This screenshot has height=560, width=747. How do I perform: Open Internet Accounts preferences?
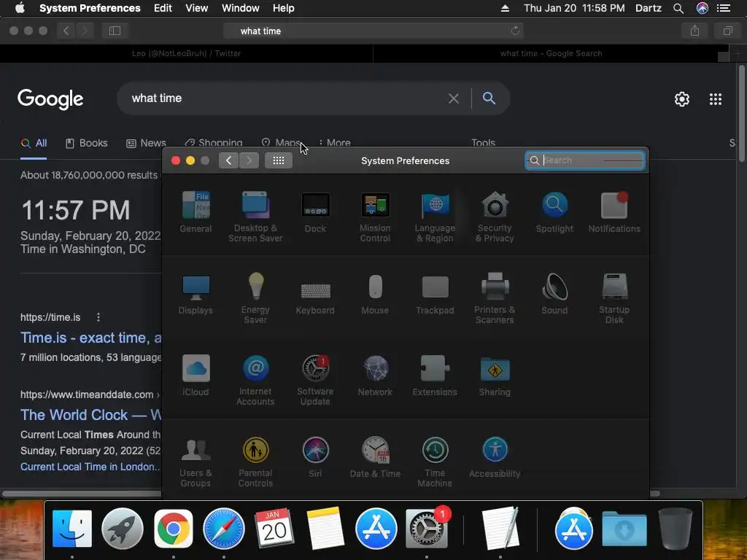pyautogui.click(x=255, y=380)
